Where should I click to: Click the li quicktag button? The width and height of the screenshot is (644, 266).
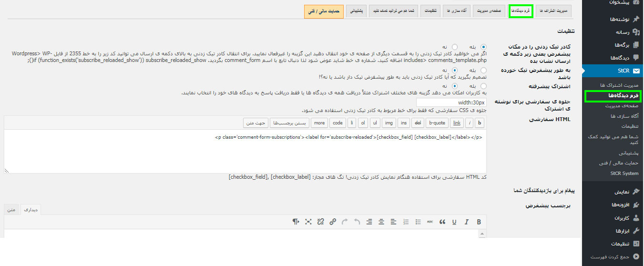click(352, 123)
